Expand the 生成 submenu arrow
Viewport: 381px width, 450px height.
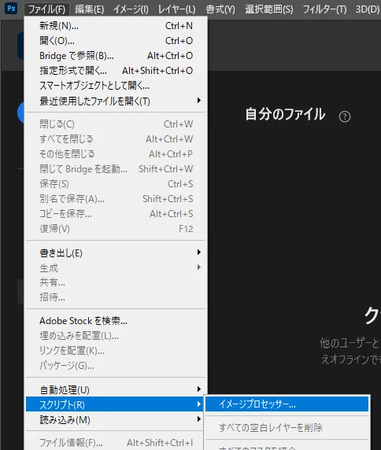(199, 267)
